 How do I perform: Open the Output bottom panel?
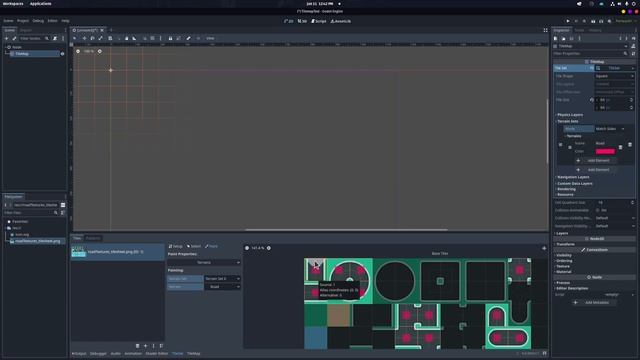pyautogui.click(x=79, y=353)
